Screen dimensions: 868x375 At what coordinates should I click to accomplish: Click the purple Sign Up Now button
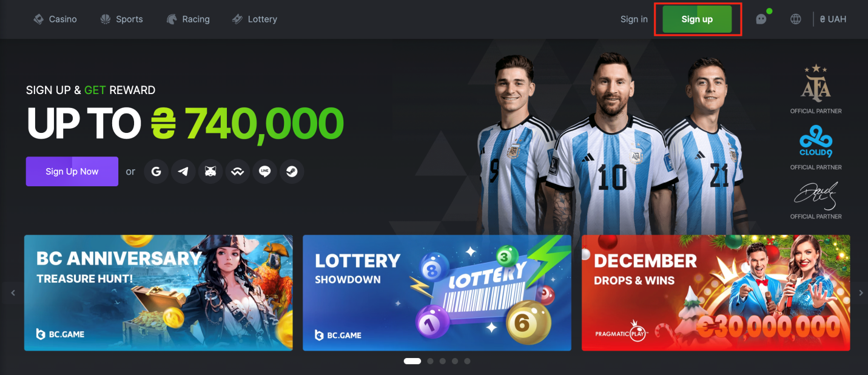click(x=72, y=172)
